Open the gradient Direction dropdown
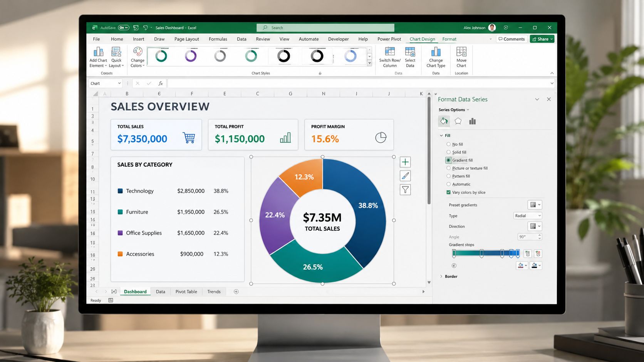The height and width of the screenshot is (362, 644). 535,226
